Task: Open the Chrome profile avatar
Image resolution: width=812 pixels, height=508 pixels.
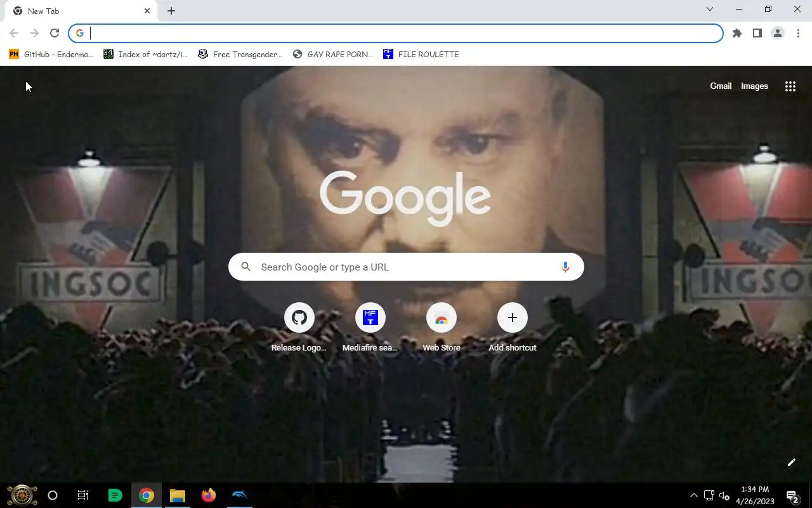Action: pos(778,33)
